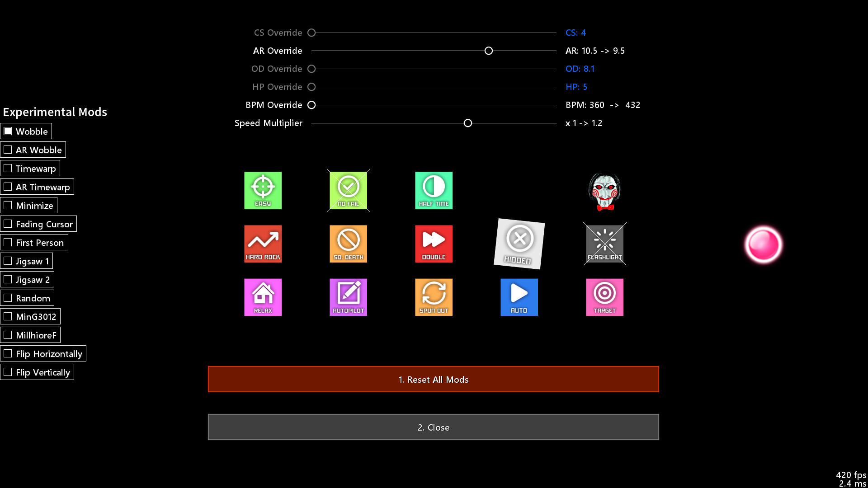This screenshot has height=488, width=868.
Task: Toggle the Wobble experimental mod
Action: 8,131
